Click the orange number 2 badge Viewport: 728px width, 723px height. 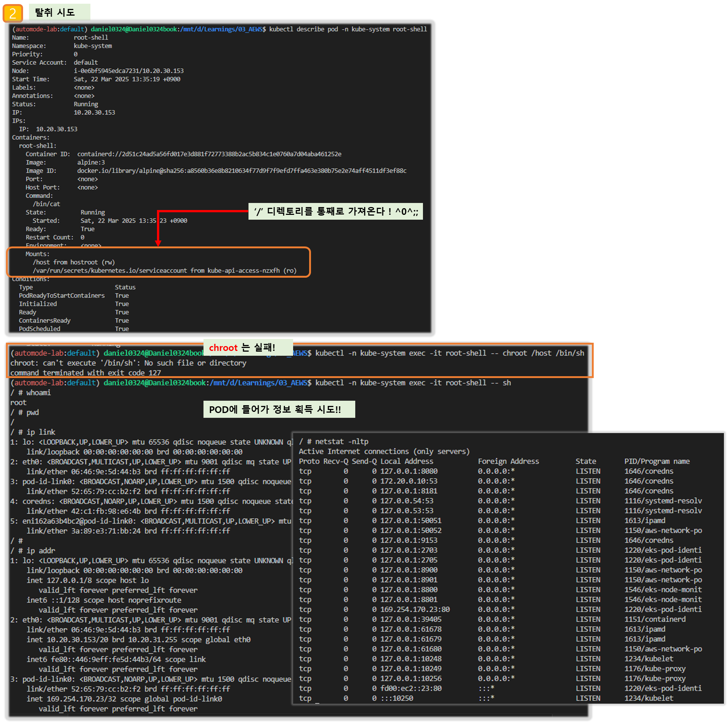click(13, 13)
